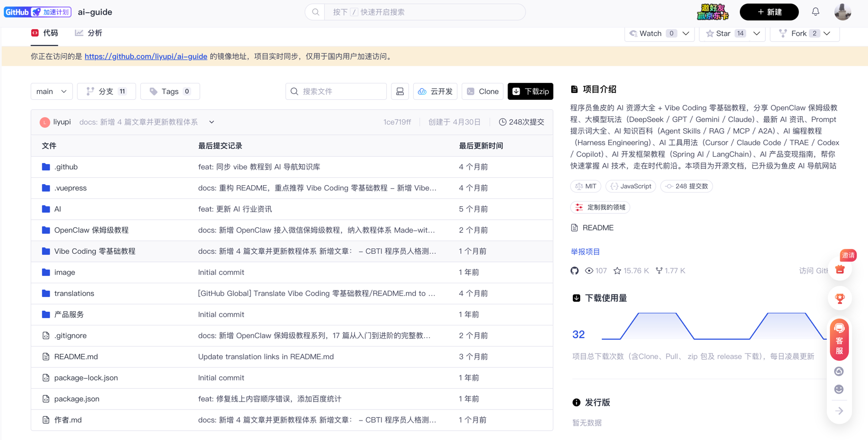Click the GitHub octocat icon near stats
The width and height of the screenshot is (868, 440).
coord(574,271)
